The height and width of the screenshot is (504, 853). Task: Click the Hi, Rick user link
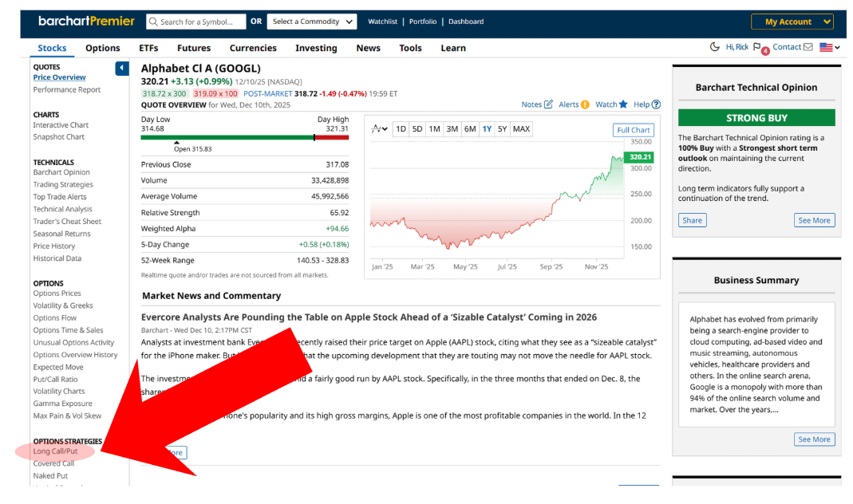[x=737, y=47]
